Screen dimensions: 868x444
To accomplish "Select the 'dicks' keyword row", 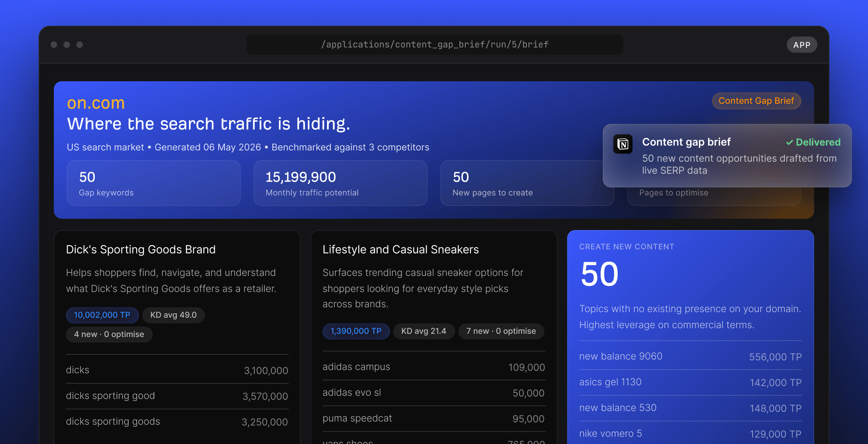I will click(x=177, y=370).
